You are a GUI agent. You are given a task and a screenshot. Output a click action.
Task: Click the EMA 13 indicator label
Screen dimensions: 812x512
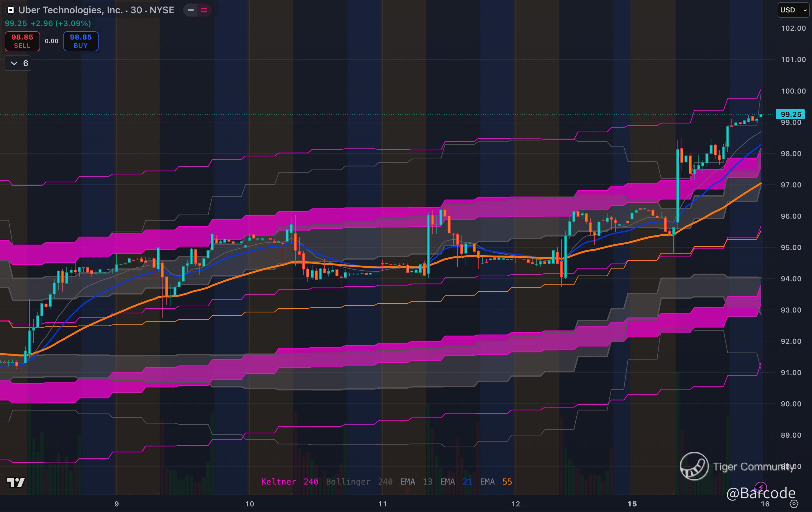[416, 482]
